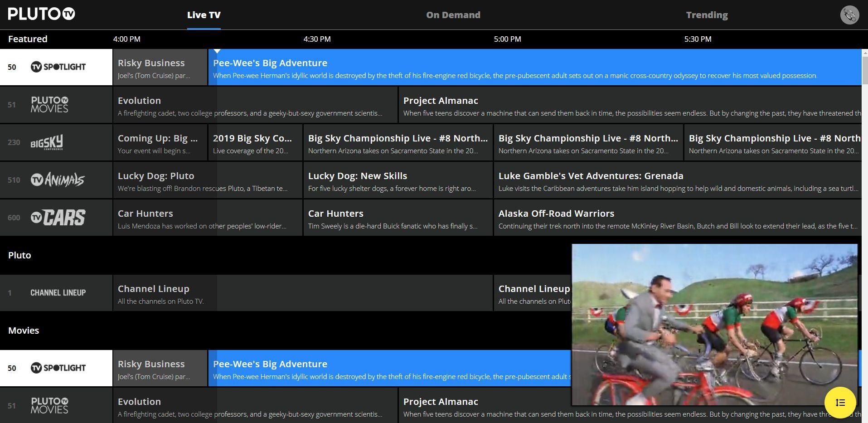Open the user profile icon
Screen dimensions: 868x423
click(849, 15)
